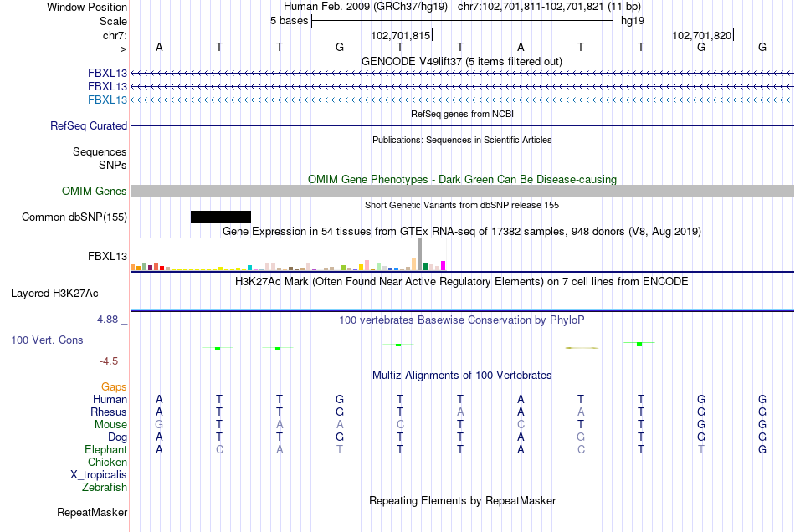Click the Dog species row label

[x=117, y=437]
